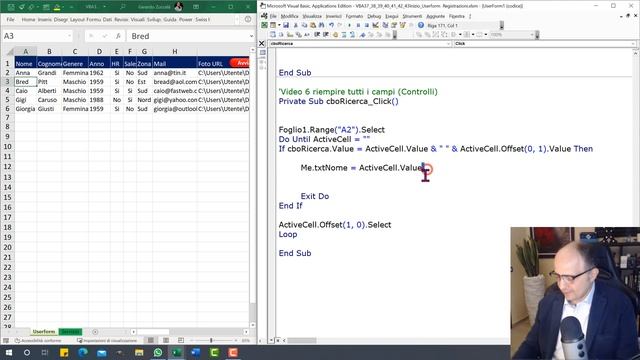This screenshot has width=640, height=360.
Task: Open Word from the taskbar
Action: point(196,352)
